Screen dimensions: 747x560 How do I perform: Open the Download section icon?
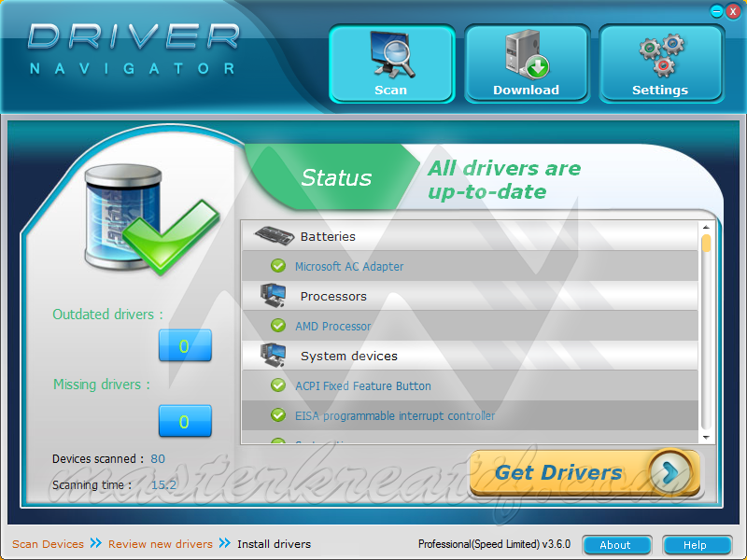[x=526, y=54]
